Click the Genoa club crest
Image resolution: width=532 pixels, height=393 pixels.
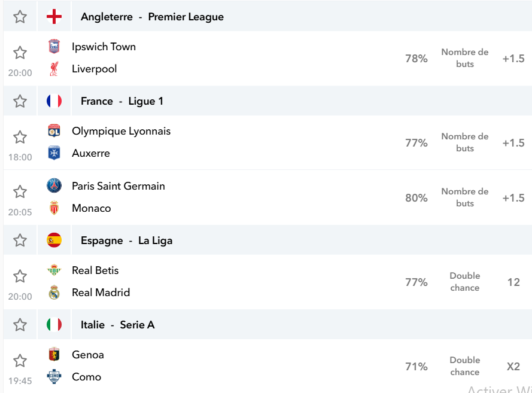tap(54, 355)
